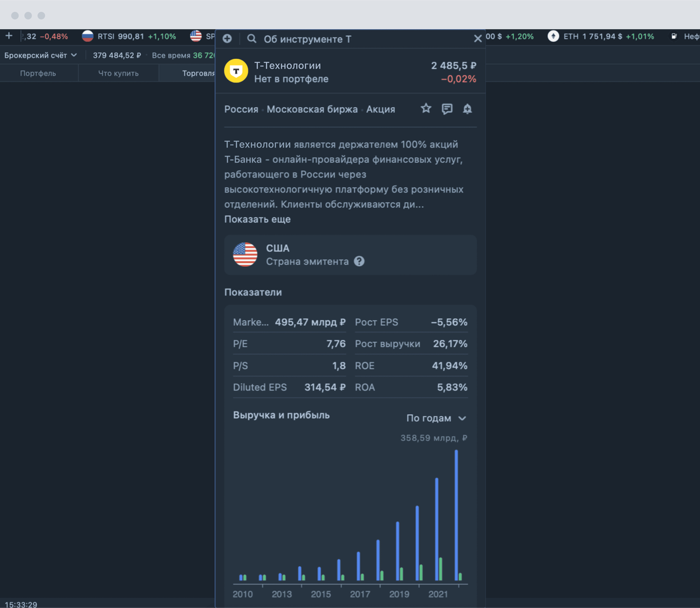Click the Рост выручки value 26,17%
The height and width of the screenshot is (608, 700).
point(450,344)
